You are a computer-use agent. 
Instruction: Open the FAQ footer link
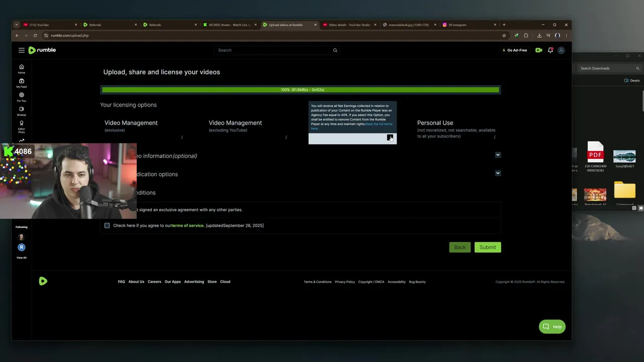(x=121, y=282)
